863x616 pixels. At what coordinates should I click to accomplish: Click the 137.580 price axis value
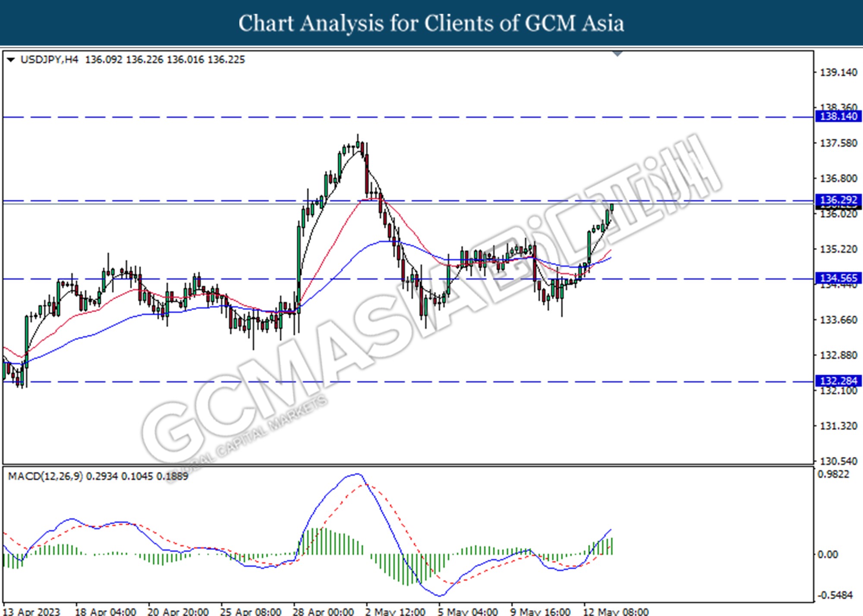[838, 143]
